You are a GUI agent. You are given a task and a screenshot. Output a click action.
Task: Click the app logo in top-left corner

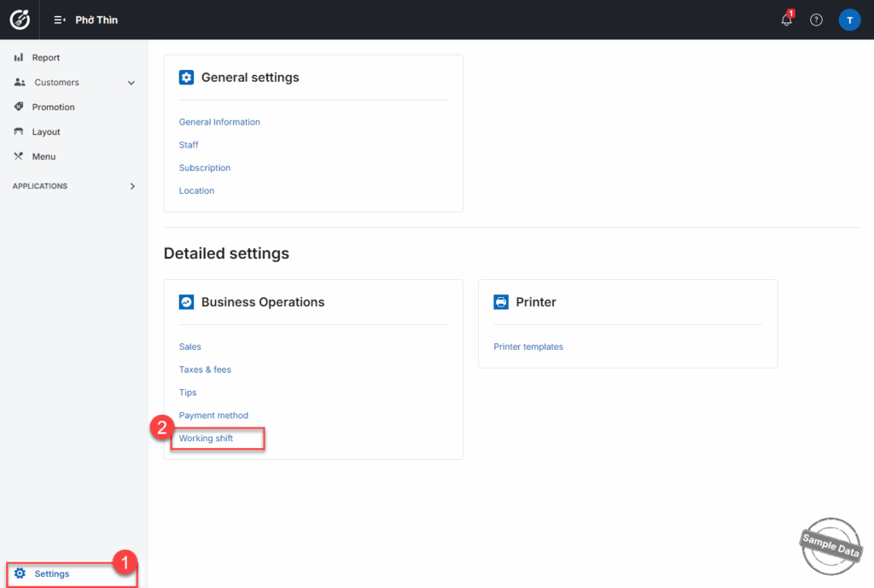point(19,20)
